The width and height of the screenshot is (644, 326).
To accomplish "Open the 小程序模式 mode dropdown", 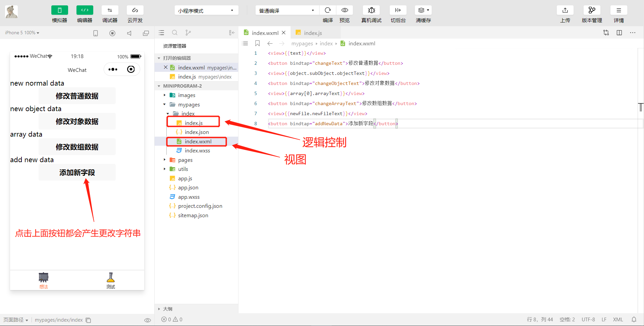I will click(206, 10).
